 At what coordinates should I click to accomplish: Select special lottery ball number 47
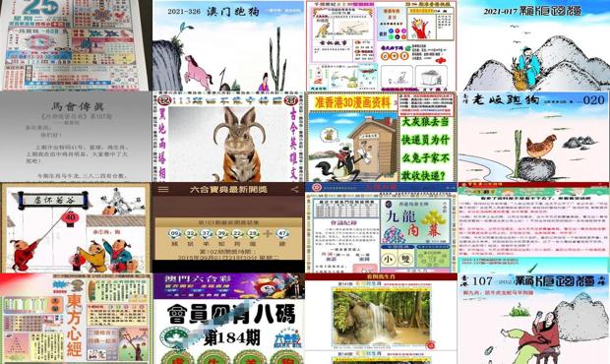point(282,233)
